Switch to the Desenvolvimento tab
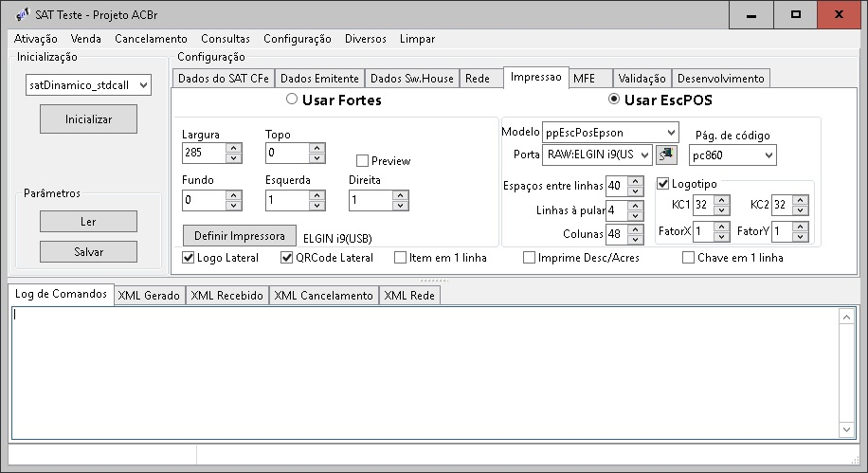The image size is (868, 473). (x=721, y=79)
